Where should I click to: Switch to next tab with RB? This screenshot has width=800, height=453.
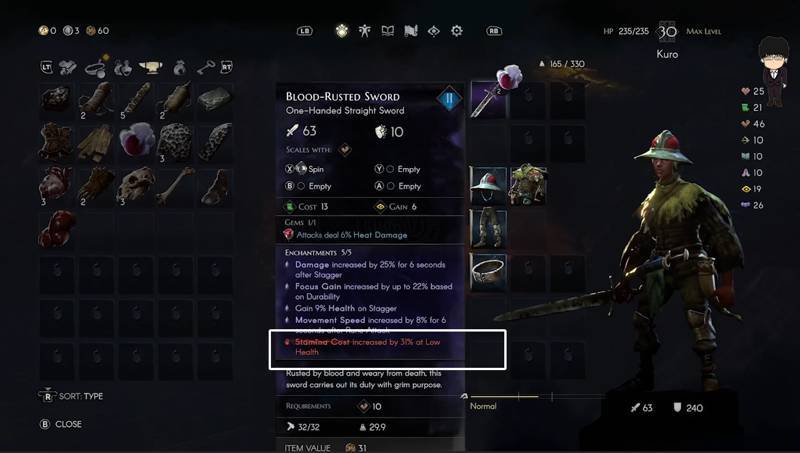(x=494, y=31)
